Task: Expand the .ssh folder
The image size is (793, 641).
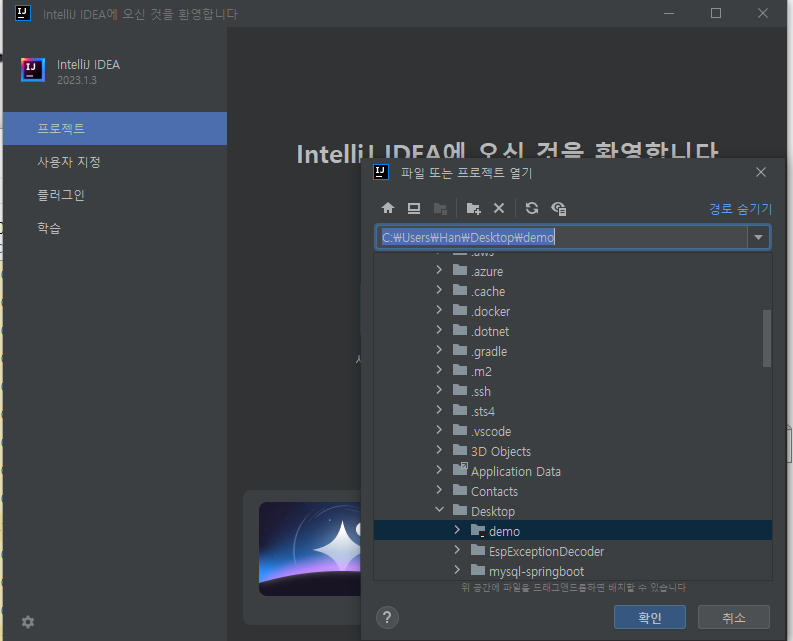Action: [439, 390]
